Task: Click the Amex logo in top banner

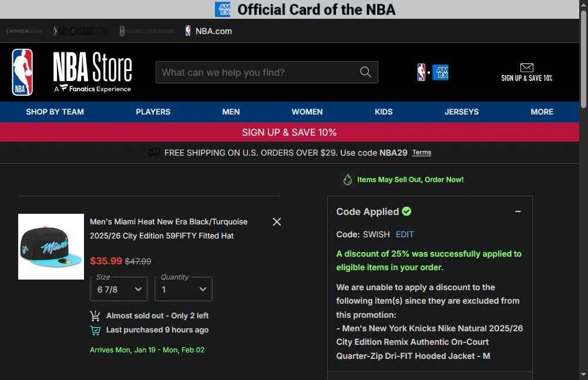Action: click(x=223, y=9)
